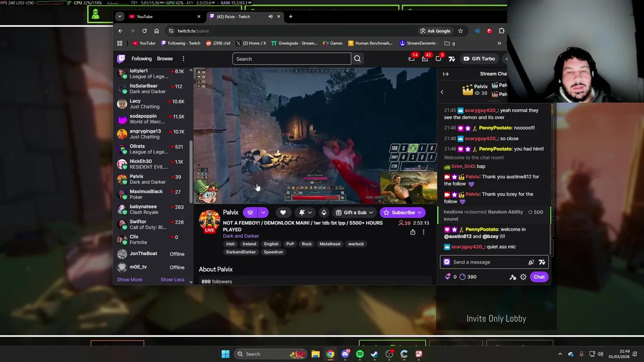Open the Twitch home logo
Image resolution: width=644 pixels, height=362 pixels.
(x=121, y=59)
